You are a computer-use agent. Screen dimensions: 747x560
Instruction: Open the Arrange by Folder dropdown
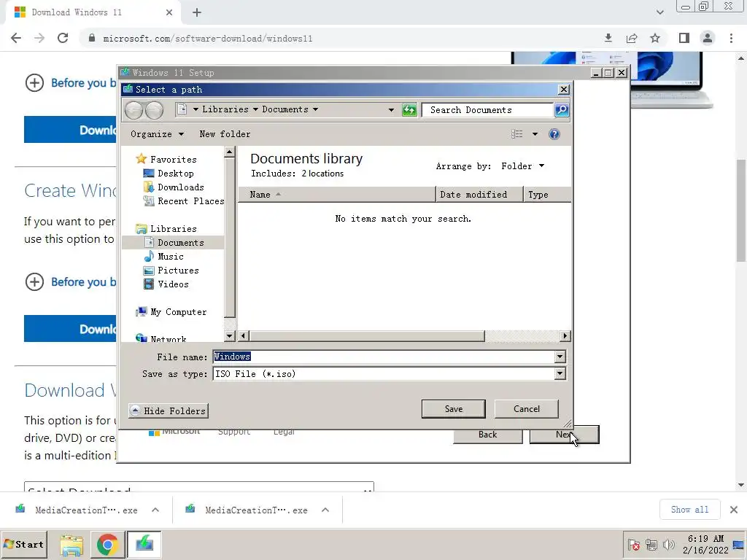click(522, 166)
